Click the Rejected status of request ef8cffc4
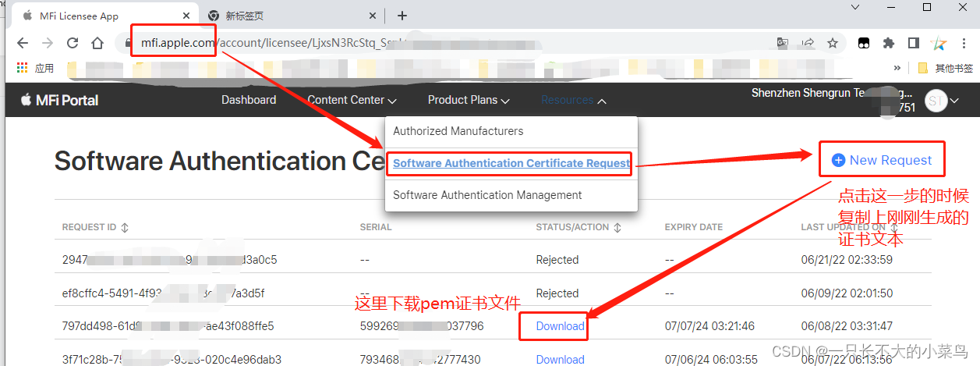The image size is (980, 366). pyautogui.click(x=557, y=293)
